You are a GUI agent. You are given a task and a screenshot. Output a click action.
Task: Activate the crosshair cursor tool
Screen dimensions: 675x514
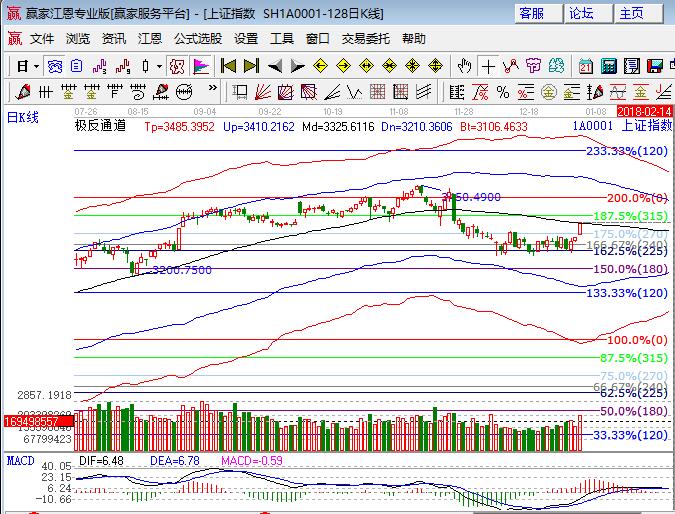point(488,66)
